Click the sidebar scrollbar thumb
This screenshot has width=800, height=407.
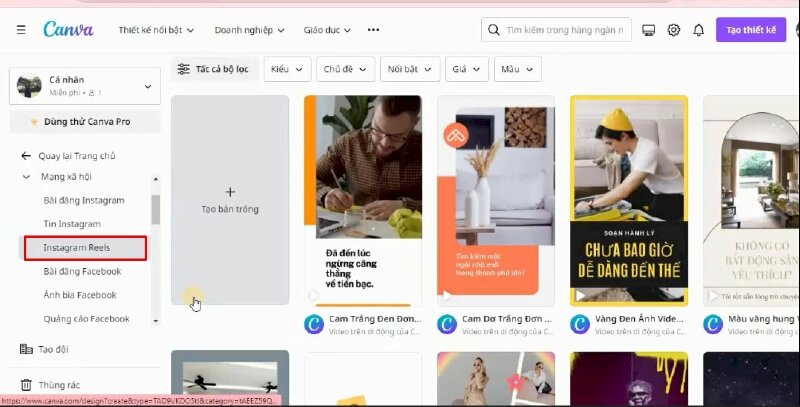tap(156, 209)
